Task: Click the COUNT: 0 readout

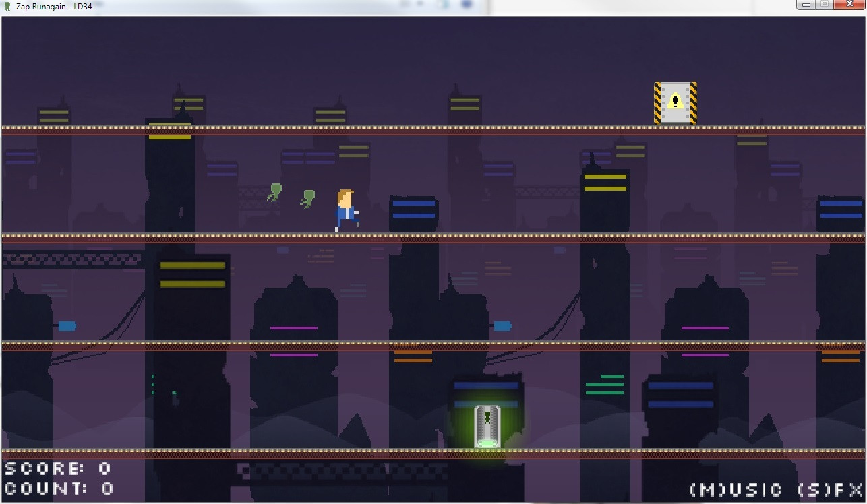Action: 59,488
